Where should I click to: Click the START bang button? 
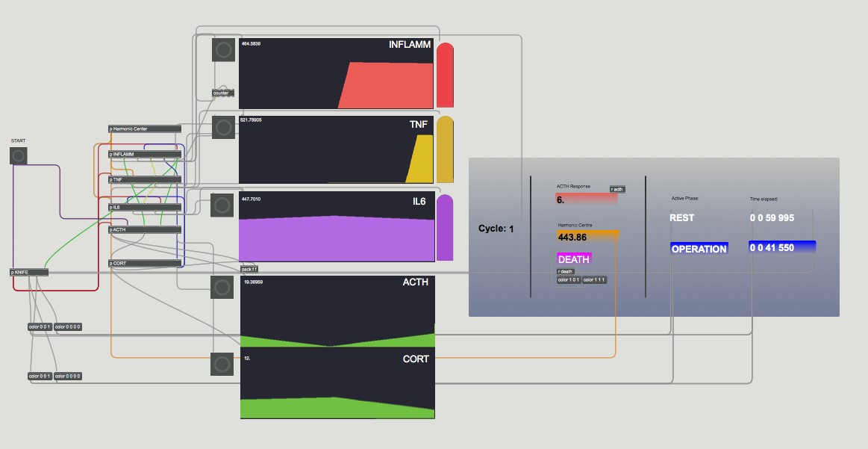pyautogui.click(x=19, y=155)
